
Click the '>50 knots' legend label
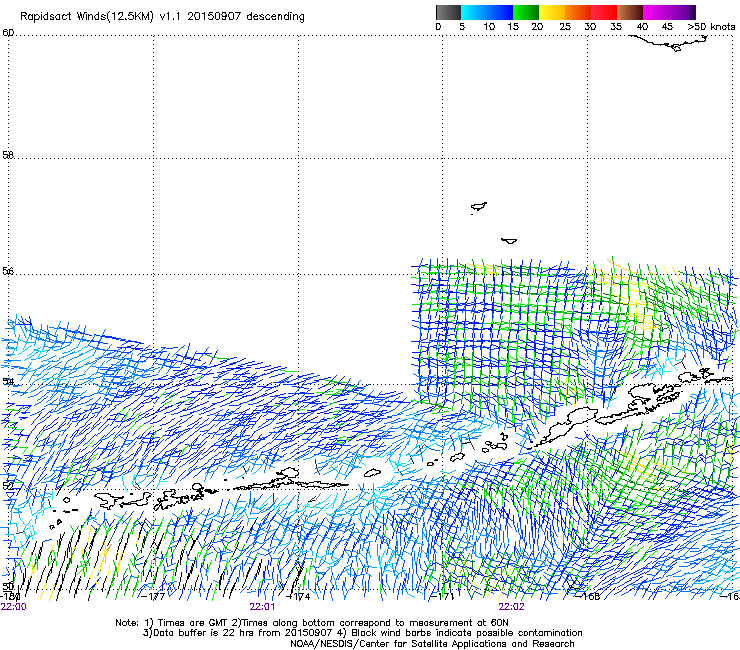click(x=711, y=27)
